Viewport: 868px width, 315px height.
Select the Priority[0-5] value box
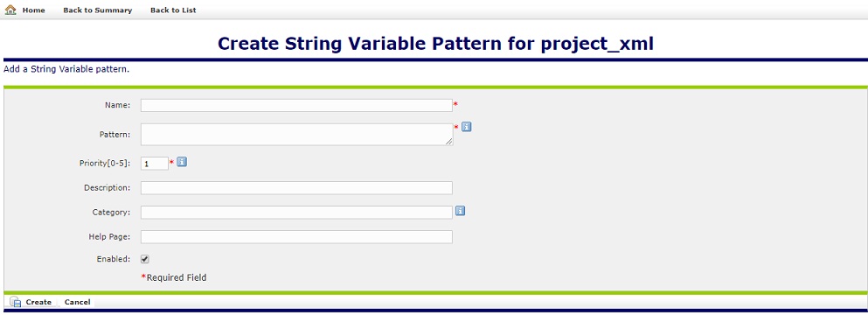[155, 164]
